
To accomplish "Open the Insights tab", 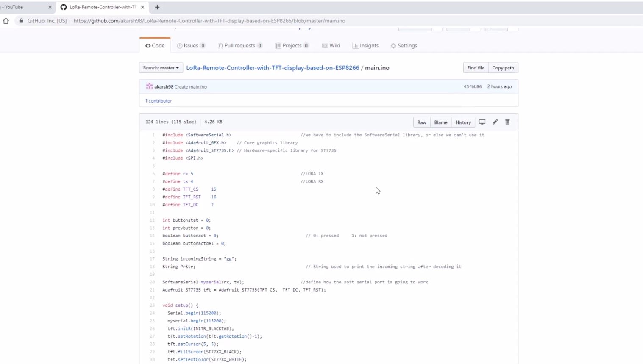I will [365, 46].
